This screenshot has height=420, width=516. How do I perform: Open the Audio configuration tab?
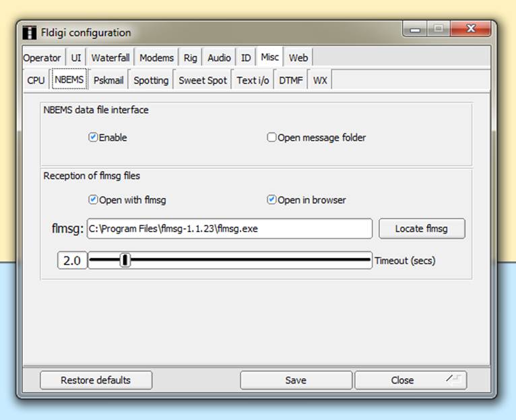[219, 58]
